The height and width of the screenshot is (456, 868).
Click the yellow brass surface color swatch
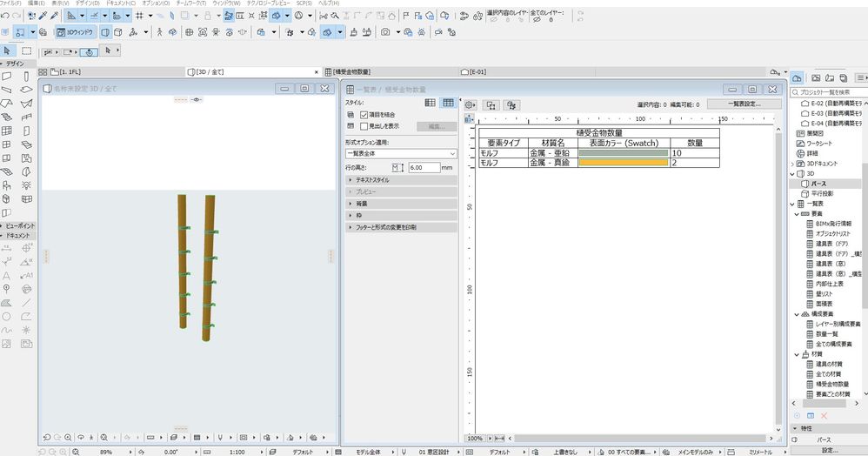coord(623,163)
